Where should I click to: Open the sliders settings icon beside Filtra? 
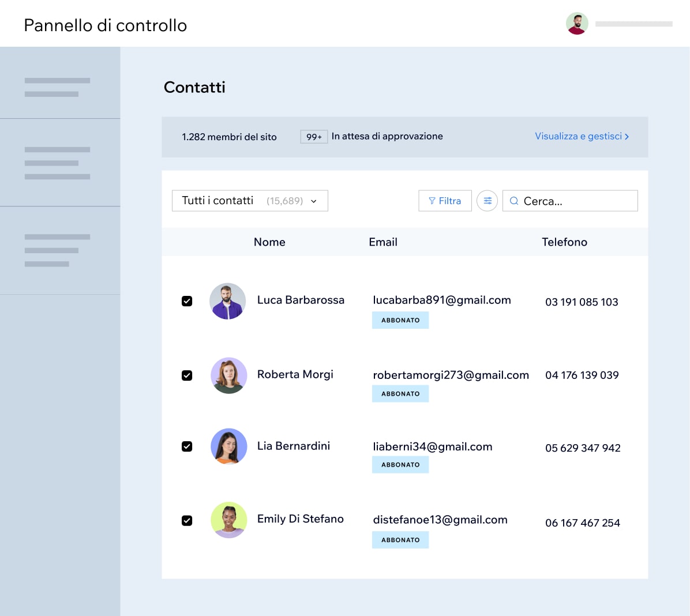[487, 201]
